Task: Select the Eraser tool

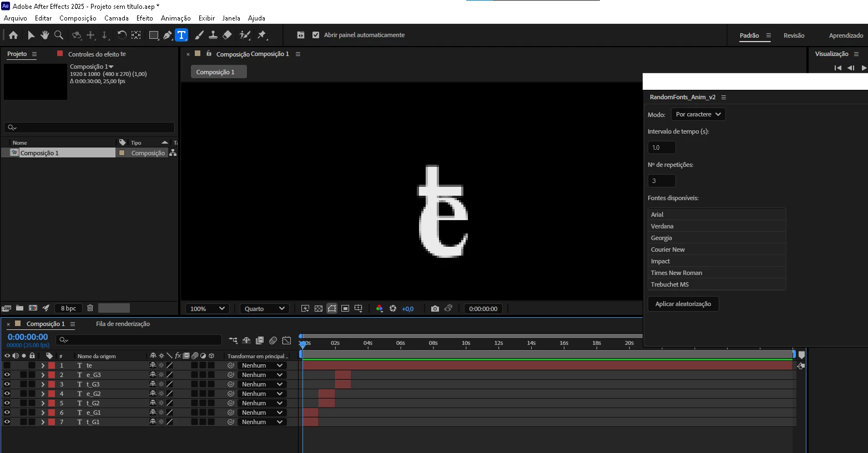Action: tap(227, 35)
